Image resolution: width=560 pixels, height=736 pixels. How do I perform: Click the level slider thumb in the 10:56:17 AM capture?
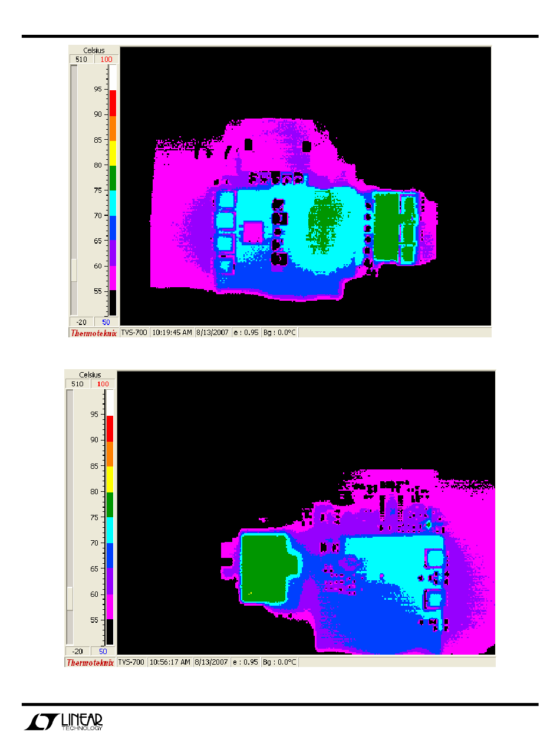coord(70,597)
